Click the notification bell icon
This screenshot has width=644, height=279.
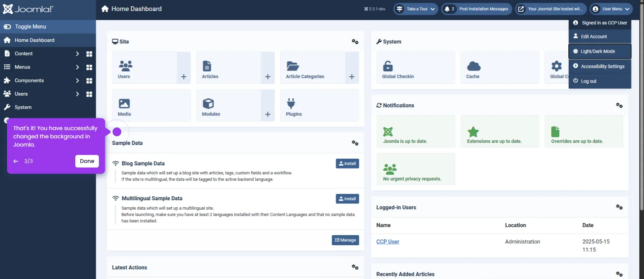[447, 9]
